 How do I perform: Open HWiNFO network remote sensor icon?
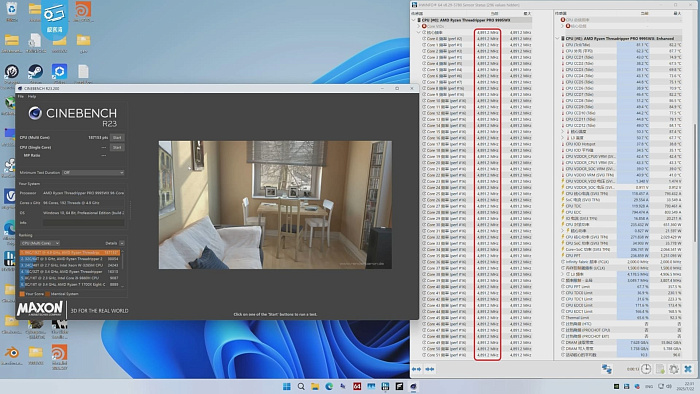607,369
